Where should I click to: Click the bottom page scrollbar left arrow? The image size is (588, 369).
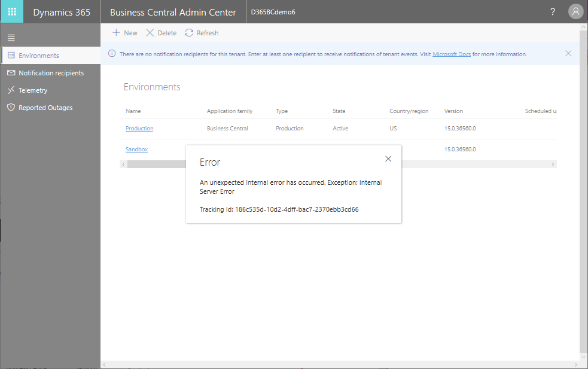click(x=104, y=364)
